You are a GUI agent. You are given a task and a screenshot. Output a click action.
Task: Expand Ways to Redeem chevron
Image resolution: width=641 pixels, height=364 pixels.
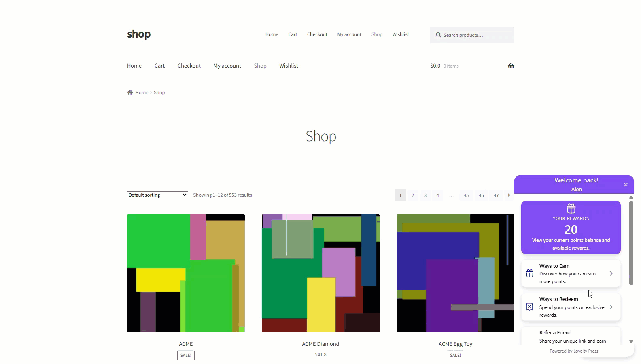pos(611,307)
